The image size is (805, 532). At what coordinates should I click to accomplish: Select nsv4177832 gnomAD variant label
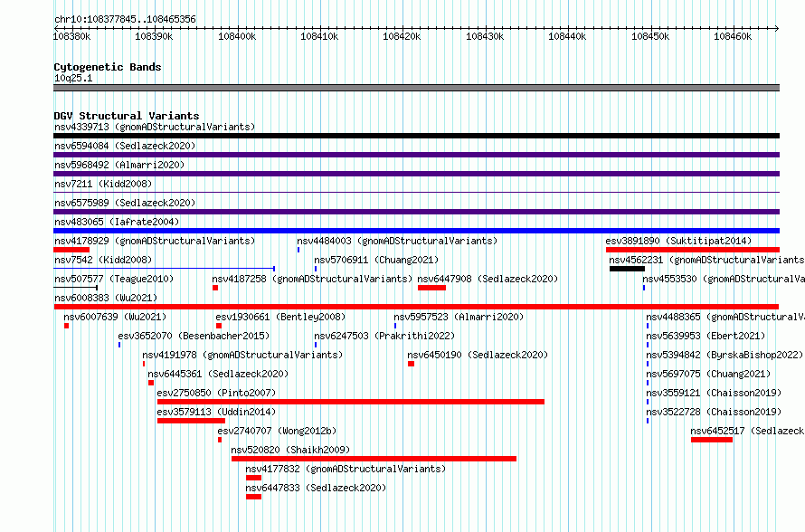pos(346,469)
